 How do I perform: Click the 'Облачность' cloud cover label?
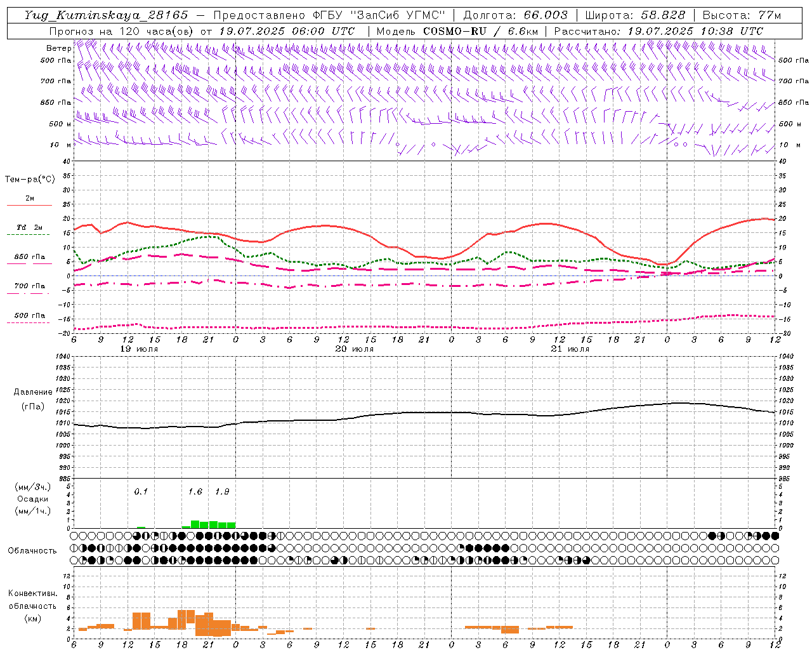(32, 551)
